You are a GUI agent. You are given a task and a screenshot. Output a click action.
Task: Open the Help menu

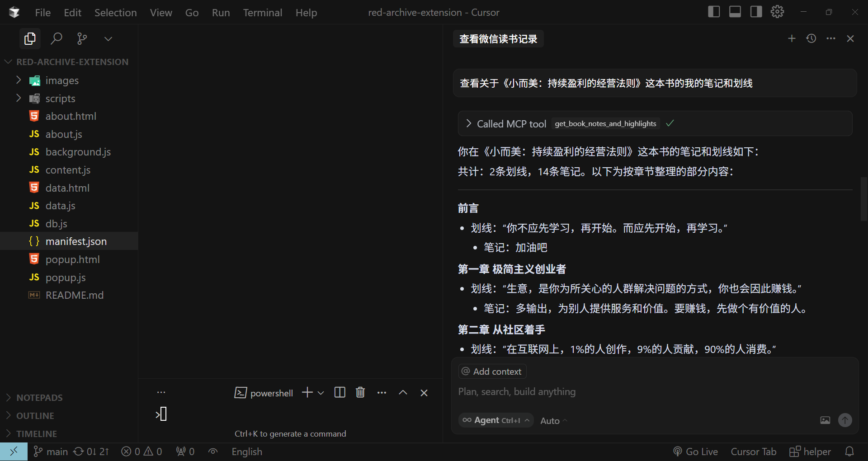[x=306, y=13]
